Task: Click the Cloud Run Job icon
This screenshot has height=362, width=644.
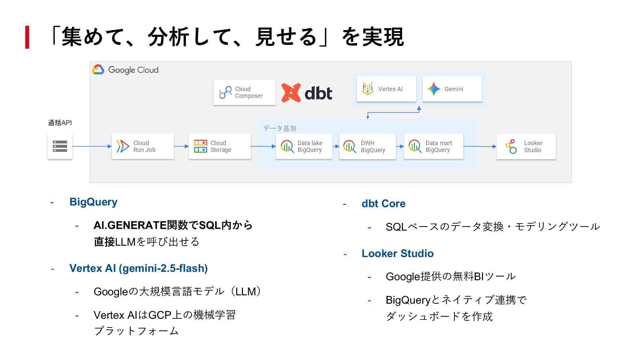Action: (123, 146)
